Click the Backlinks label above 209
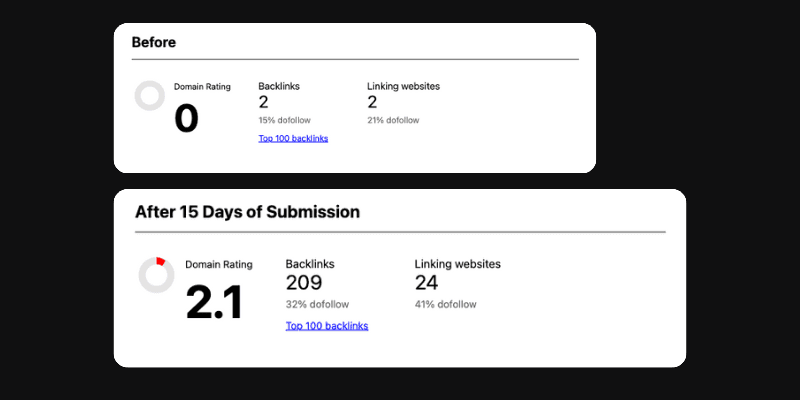This screenshot has width=800, height=400. tap(310, 264)
